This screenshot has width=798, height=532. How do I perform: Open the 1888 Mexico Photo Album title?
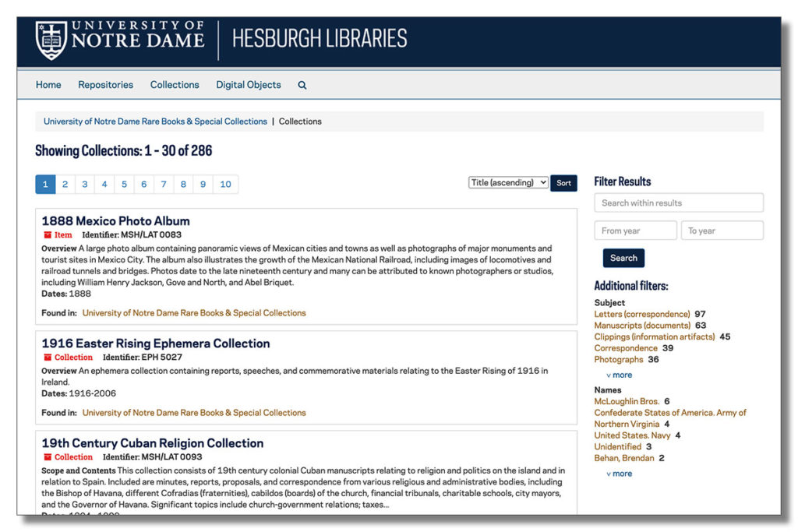[x=115, y=220]
